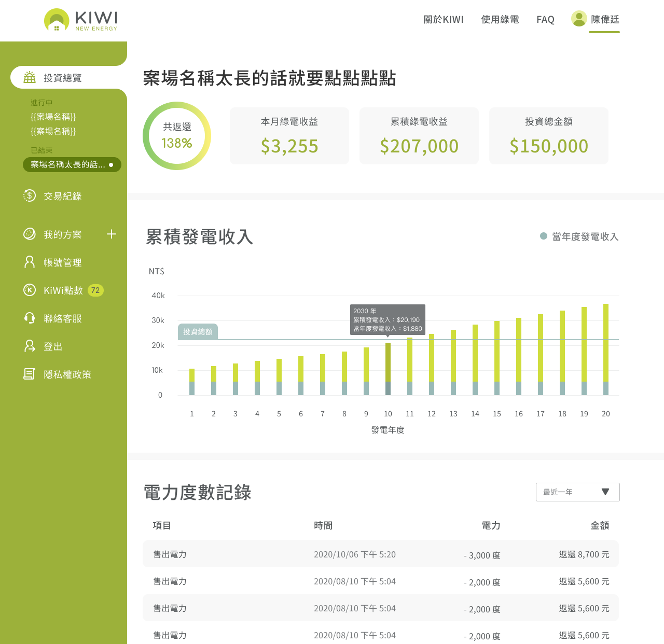Click the 累積綠電收益 $207,000 card
This screenshot has height=644, width=664.
point(419,136)
